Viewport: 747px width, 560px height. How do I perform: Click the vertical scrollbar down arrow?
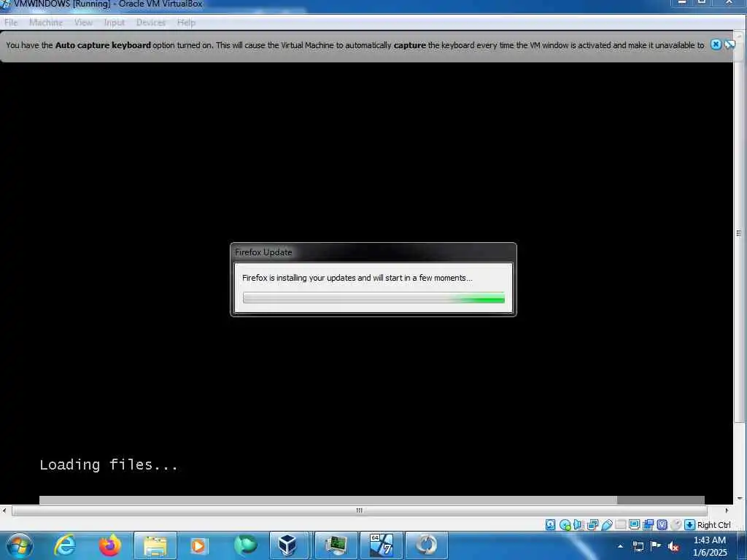coord(739,499)
